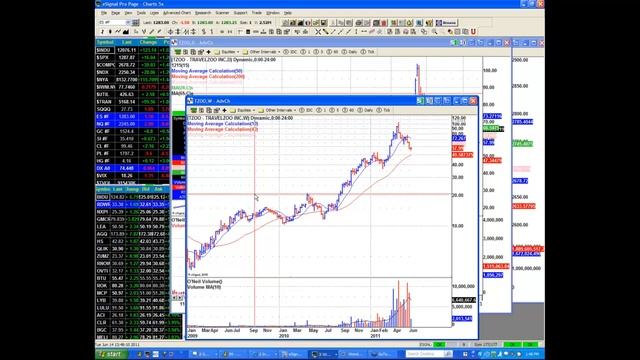
Task: Sort watchlist by Change column header
Action: coord(148,42)
